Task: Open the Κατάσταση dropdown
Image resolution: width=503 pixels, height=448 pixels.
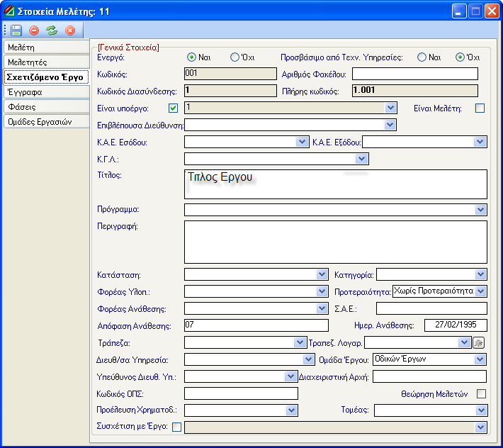Action: (322, 274)
